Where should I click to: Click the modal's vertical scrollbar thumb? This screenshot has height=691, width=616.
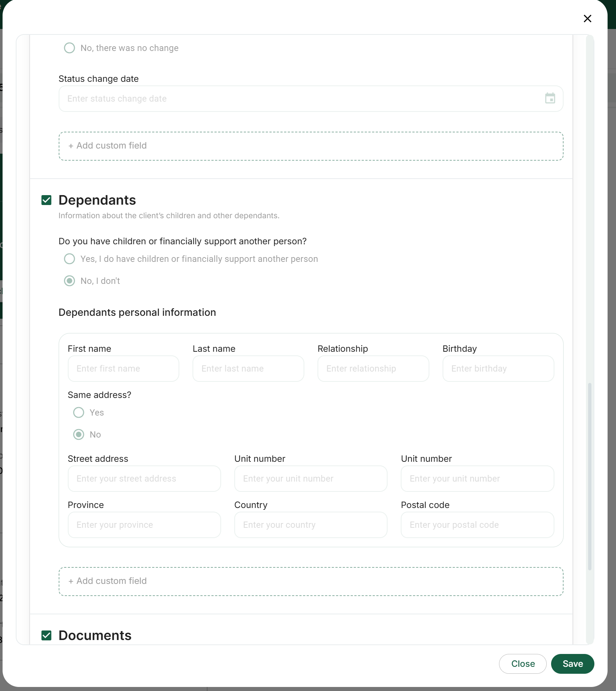590,476
